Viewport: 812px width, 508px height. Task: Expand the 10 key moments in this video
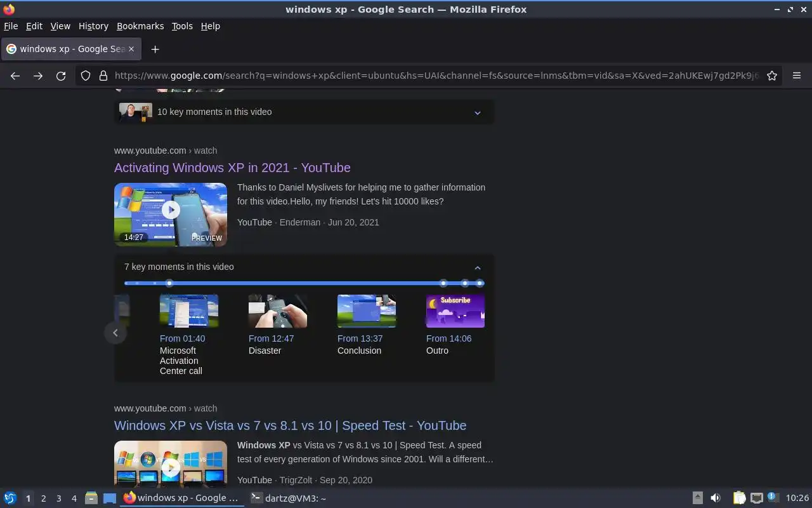pyautogui.click(x=304, y=112)
